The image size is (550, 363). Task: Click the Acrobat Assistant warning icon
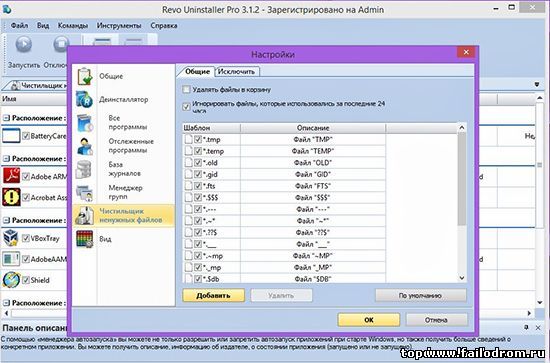tap(11, 197)
